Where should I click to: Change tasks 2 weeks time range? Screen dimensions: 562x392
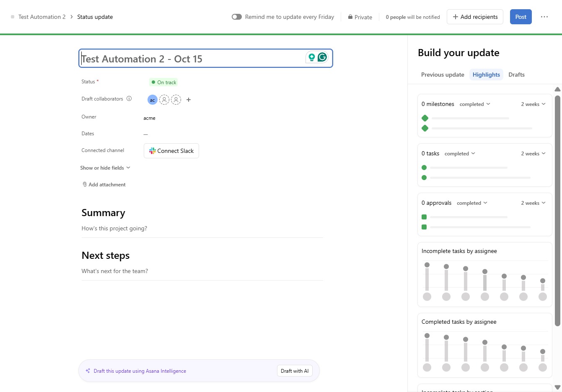click(533, 154)
